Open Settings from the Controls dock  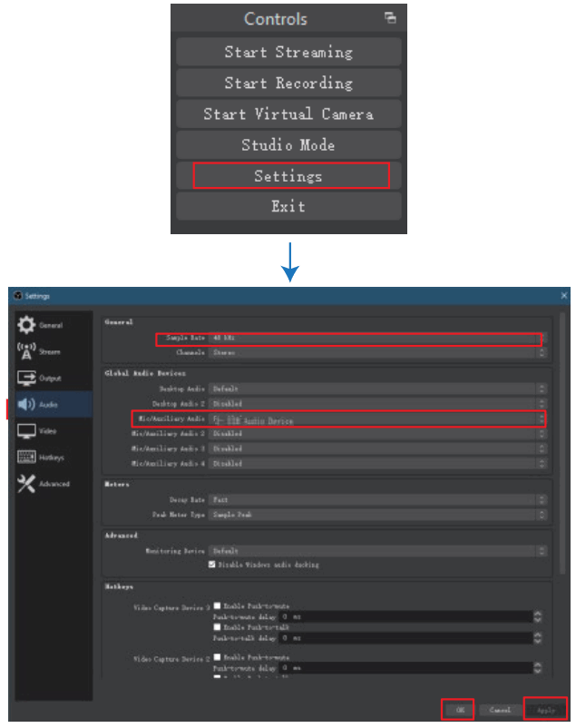(288, 176)
